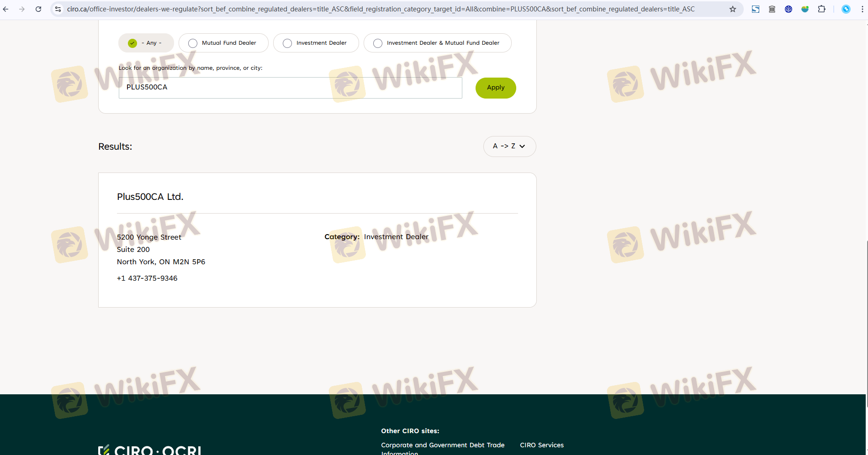This screenshot has height=455, width=868.
Task: Click the Suite 200 address line
Action: 133,250
